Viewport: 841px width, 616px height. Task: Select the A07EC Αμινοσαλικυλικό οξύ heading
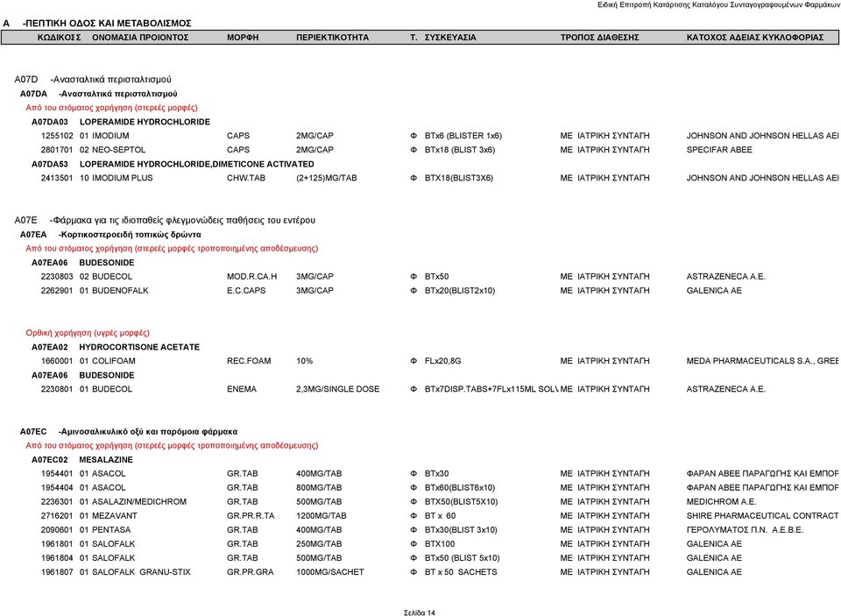coord(129,431)
